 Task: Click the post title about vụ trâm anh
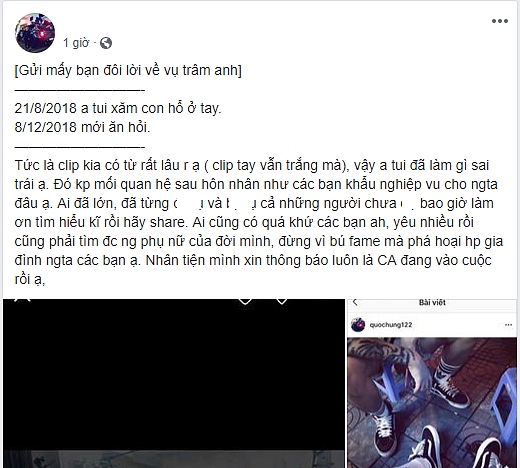pos(128,70)
